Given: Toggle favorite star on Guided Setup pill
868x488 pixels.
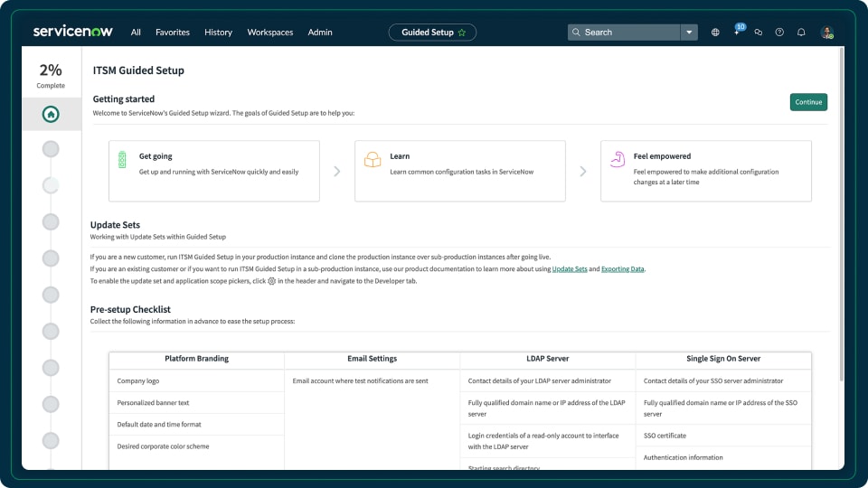Looking at the screenshot, I should [462, 33].
